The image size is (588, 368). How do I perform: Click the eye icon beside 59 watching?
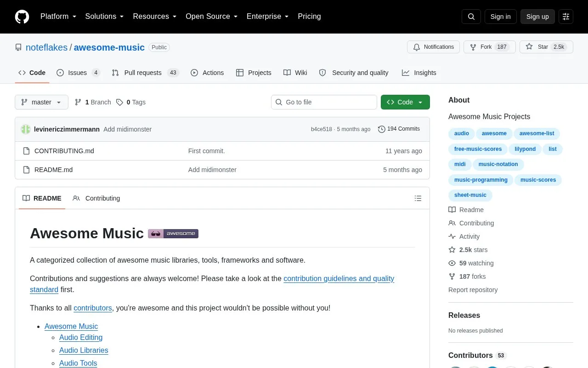[452, 263]
